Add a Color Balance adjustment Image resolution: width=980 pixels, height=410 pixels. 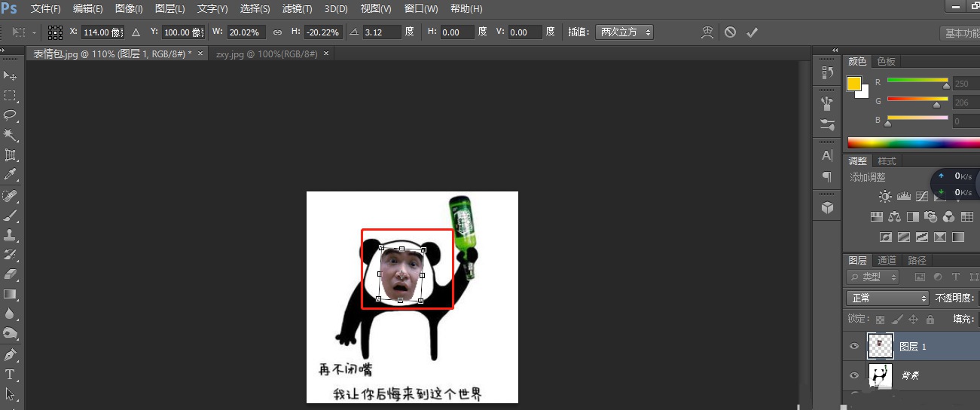coord(894,217)
